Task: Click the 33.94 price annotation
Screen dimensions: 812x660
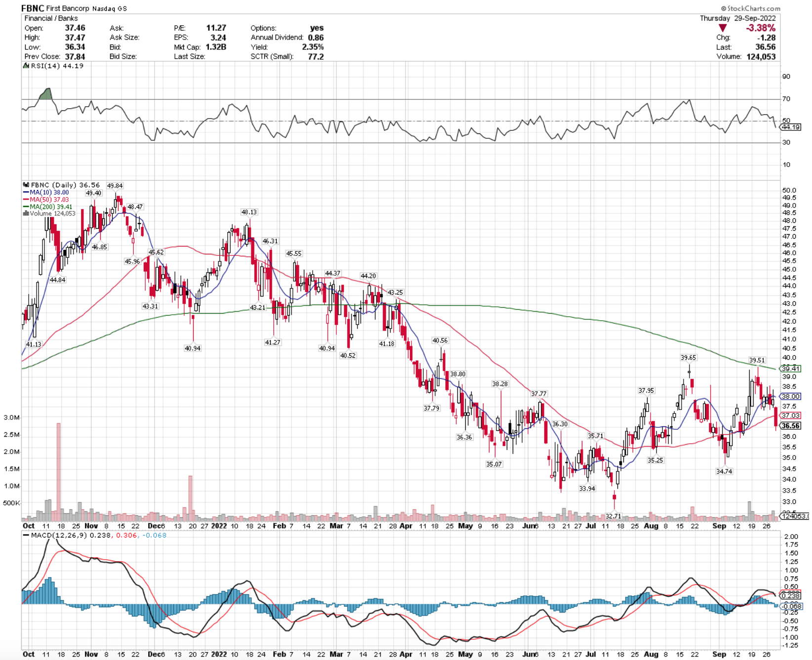Action: pyautogui.click(x=587, y=489)
